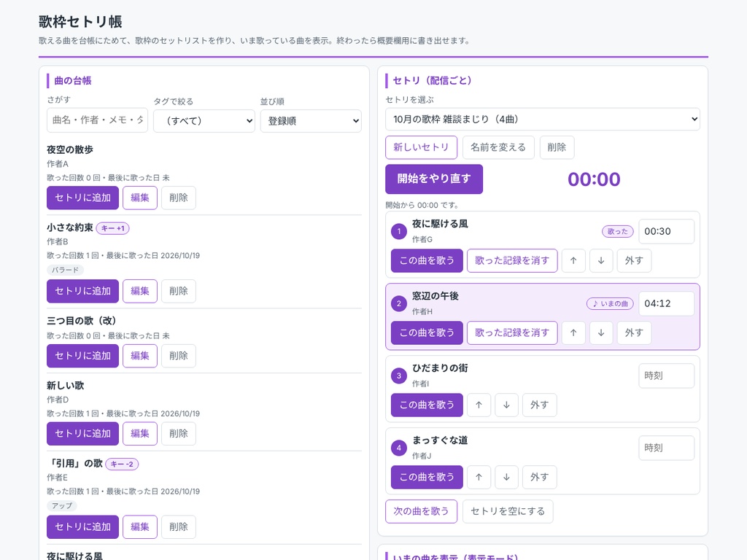Edit the song 夜空の散歩
Image resolution: width=747 pixels, height=560 pixels.
click(140, 198)
